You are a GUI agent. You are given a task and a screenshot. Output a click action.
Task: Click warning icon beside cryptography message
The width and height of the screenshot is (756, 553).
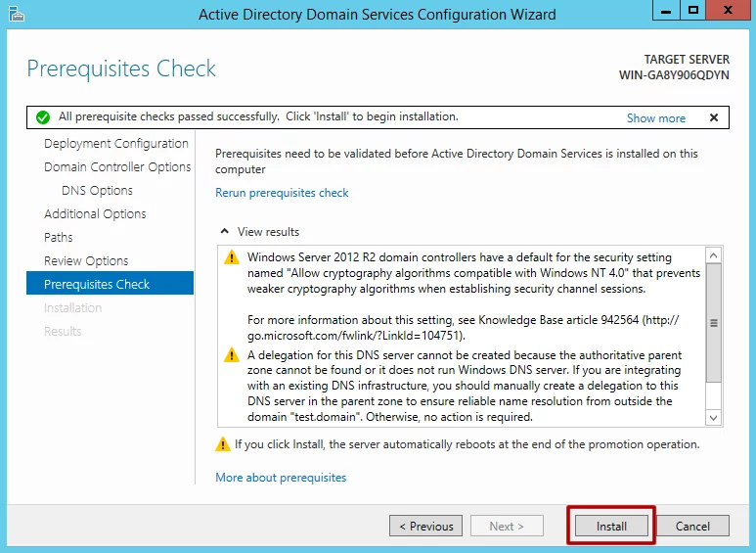(x=231, y=257)
